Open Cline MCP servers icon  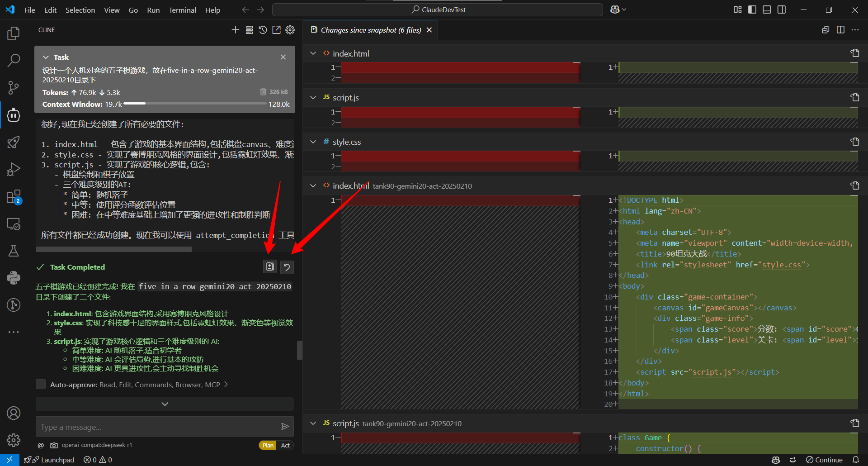[249, 30]
